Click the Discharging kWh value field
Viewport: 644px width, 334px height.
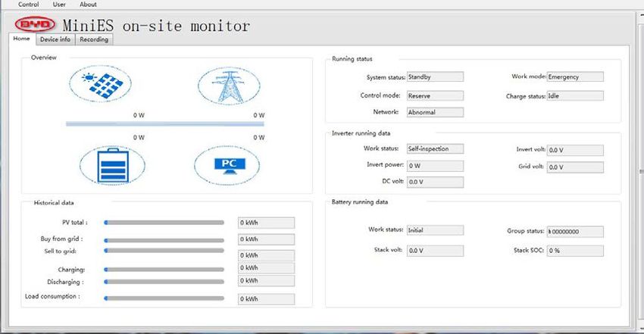266,281
